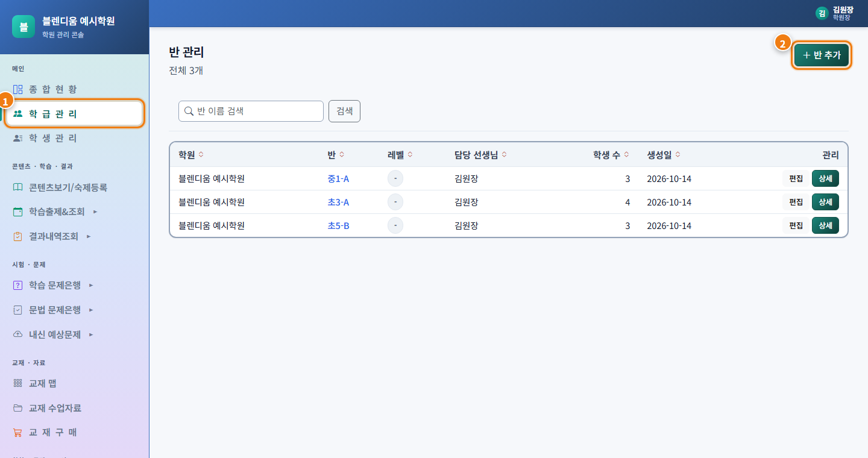The width and height of the screenshot is (868, 458).
Task: Click the 반 추가 button
Action: tap(822, 55)
